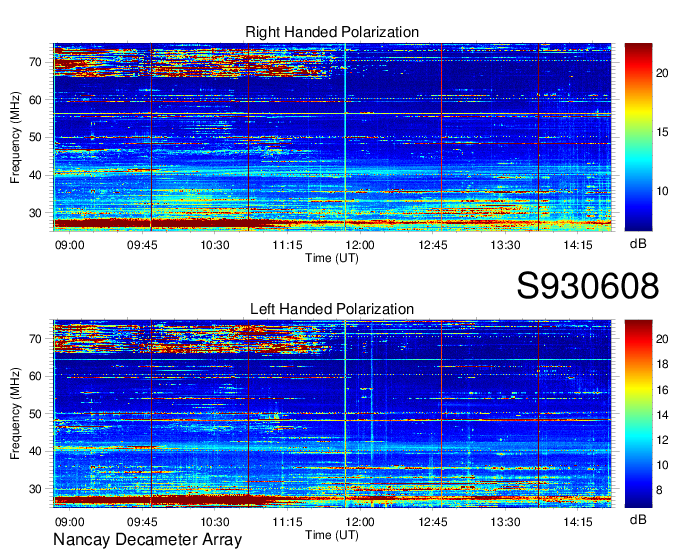Click Time (UT) label under right-handed plot
Screen dimensions: 680x552
tap(332, 258)
